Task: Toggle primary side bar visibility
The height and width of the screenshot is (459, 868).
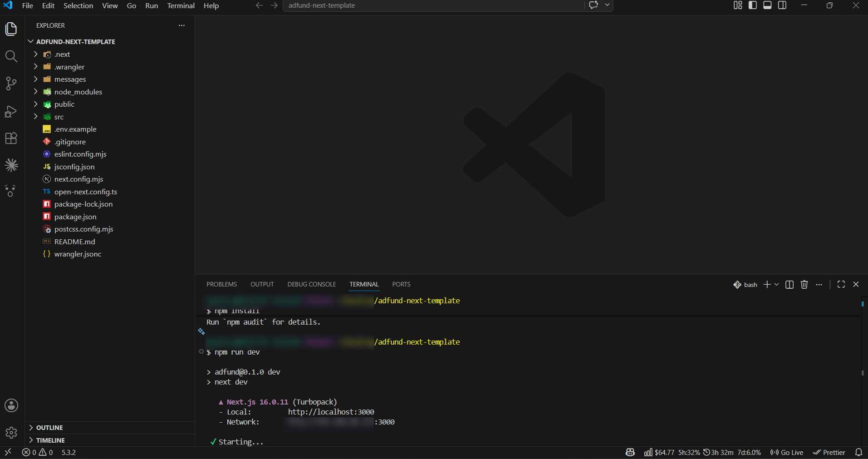Action: click(753, 5)
